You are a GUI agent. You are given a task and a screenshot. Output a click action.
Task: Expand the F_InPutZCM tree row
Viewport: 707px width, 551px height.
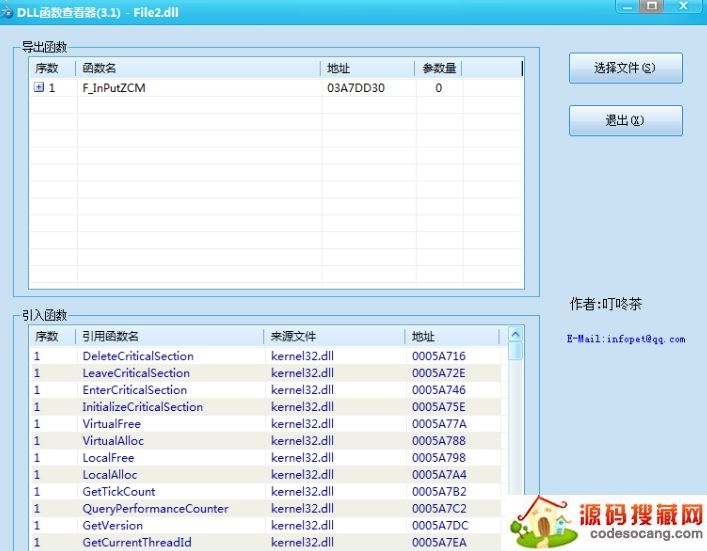(39, 88)
